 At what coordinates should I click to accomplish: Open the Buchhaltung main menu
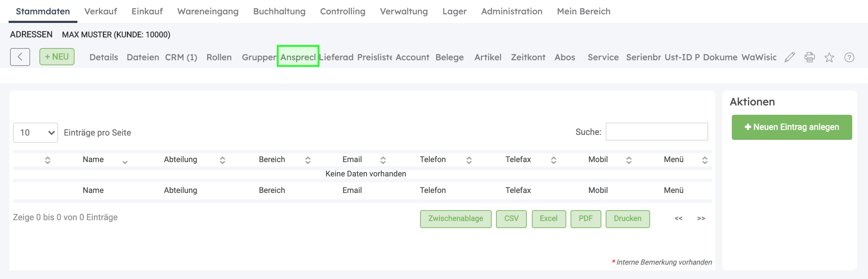(279, 11)
